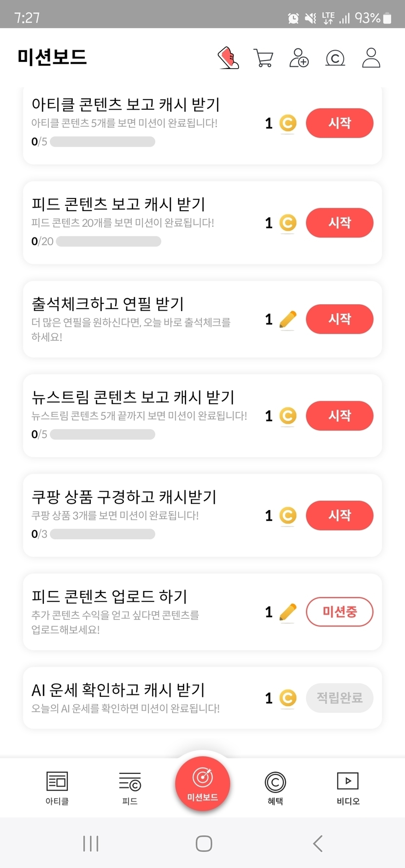Start the 쿠팡 상품 구경하고 캐시받기 mission
The image size is (405, 868).
tap(340, 515)
